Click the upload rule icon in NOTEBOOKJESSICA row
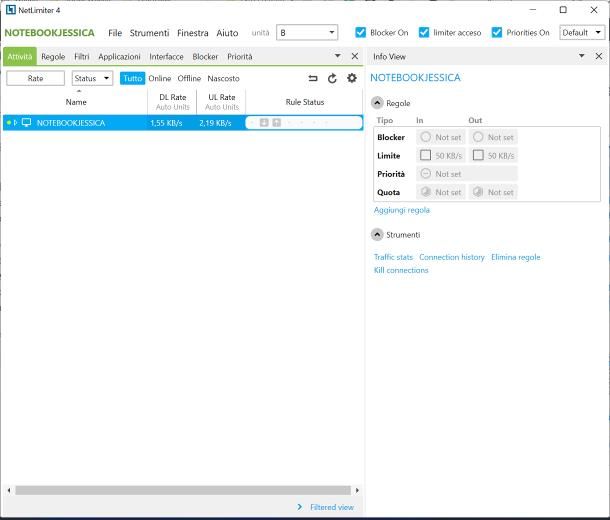The width and height of the screenshot is (610, 520). click(x=277, y=123)
